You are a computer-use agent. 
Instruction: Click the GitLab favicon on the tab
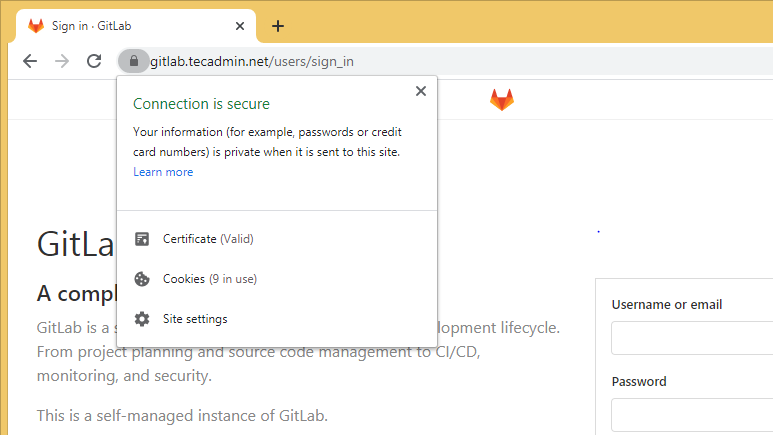[36, 26]
